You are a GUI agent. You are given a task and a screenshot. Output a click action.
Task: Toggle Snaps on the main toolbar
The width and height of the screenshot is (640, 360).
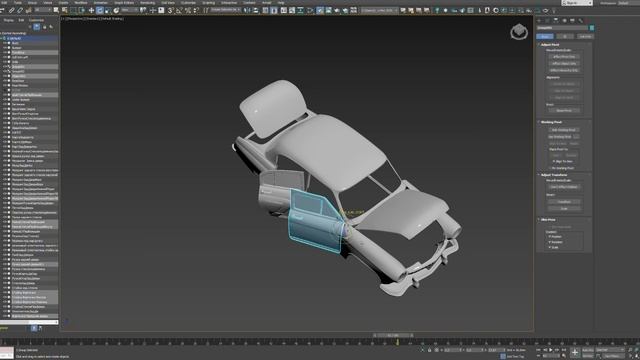[170, 10]
